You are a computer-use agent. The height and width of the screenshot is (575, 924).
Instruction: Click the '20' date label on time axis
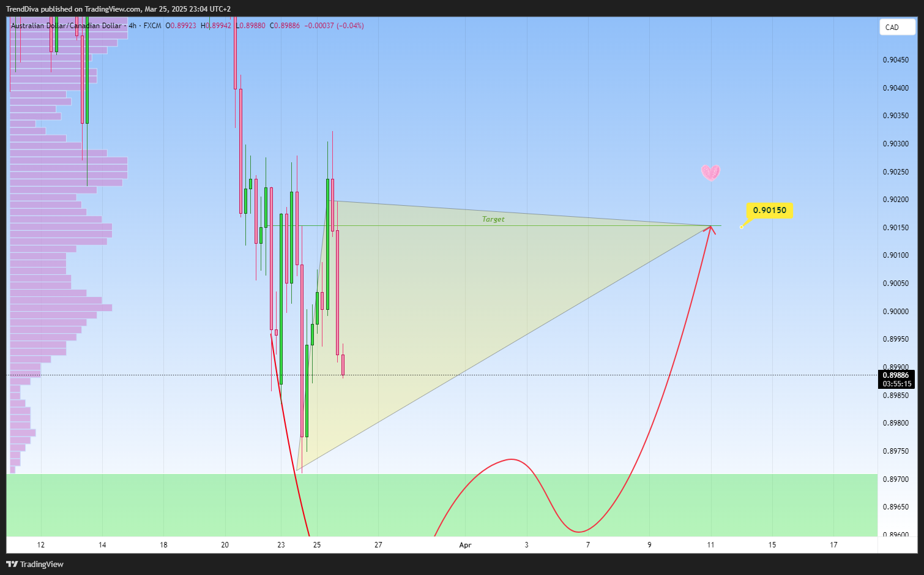pos(225,545)
